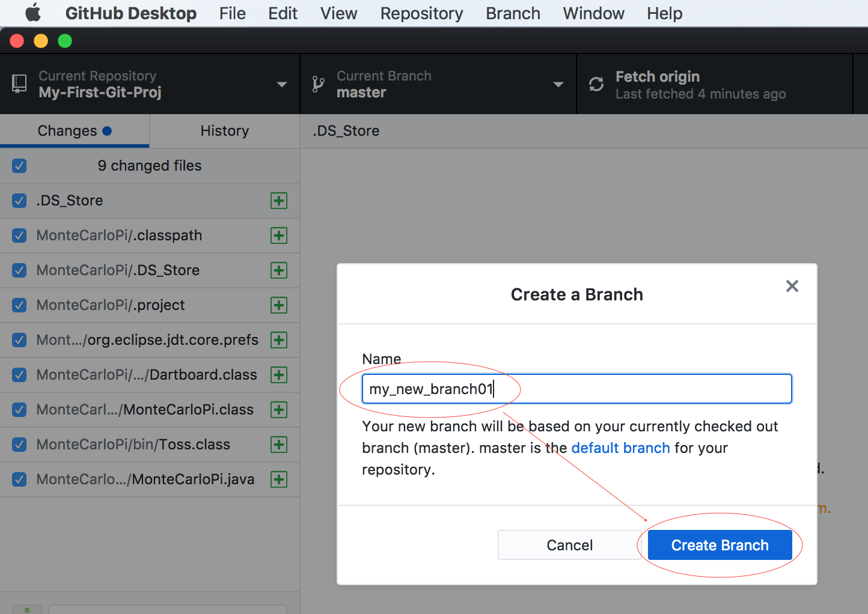Uncheck the MonteCarloPi/.classpath checkbox
The image size is (868, 614).
pyautogui.click(x=19, y=236)
